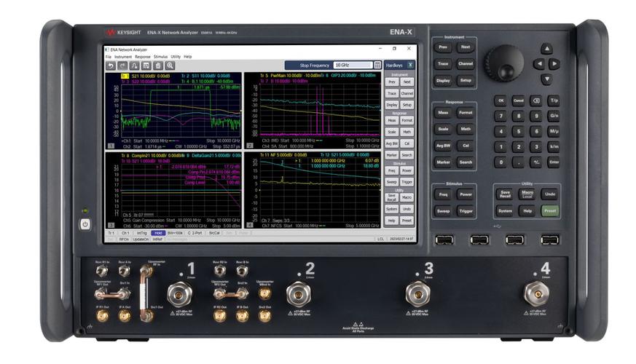The width and height of the screenshot is (636, 364).
Task: Select the Tr 8 CompIn21 trace label
Action: (x=152, y=155)
